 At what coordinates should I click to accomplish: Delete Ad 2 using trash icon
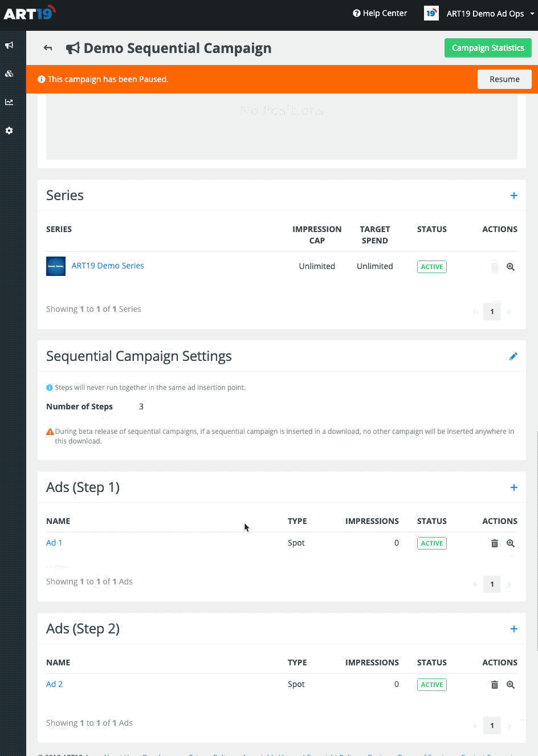point(494,685)
